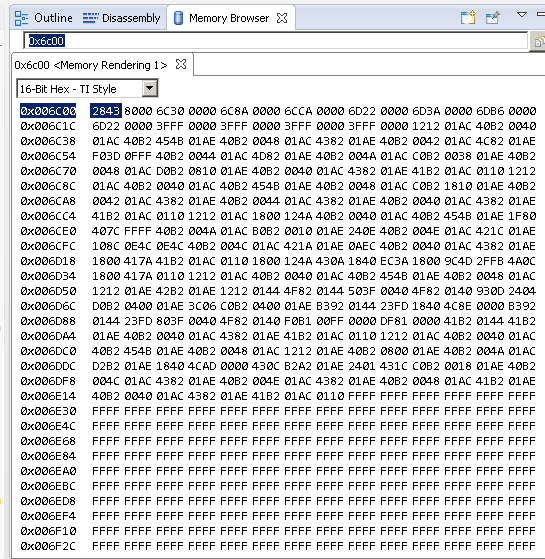Select address row 0x006C38
The height and width of the screenshot is (559, 545).
click(48, 141)
